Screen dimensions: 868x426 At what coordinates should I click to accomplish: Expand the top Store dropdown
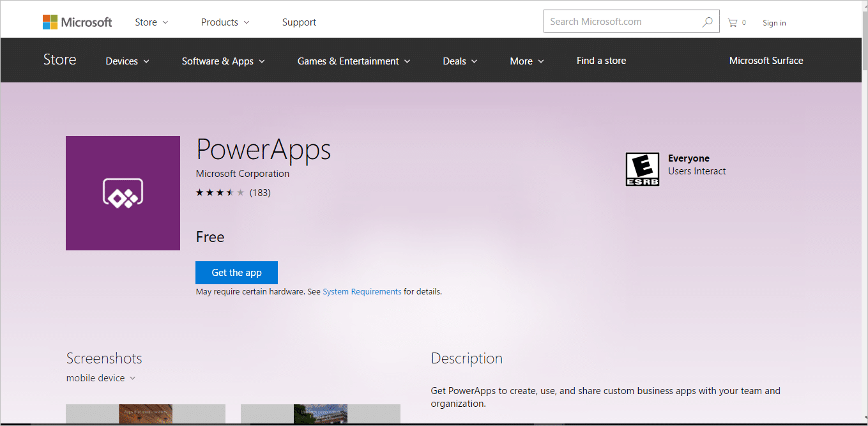point(151,22)
